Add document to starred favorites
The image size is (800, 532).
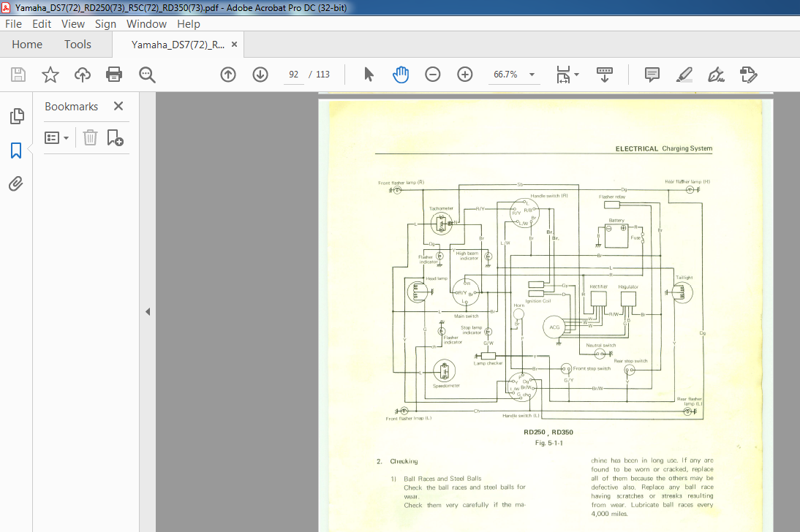click(50, 75)
